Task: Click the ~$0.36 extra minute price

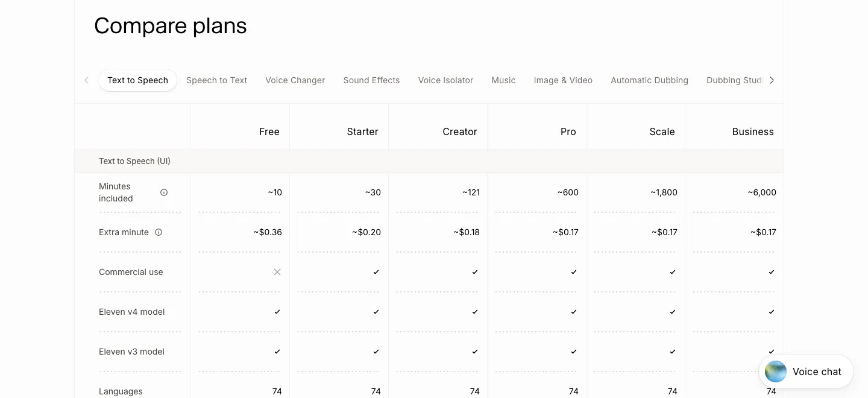Action: [x=268, y=232]
